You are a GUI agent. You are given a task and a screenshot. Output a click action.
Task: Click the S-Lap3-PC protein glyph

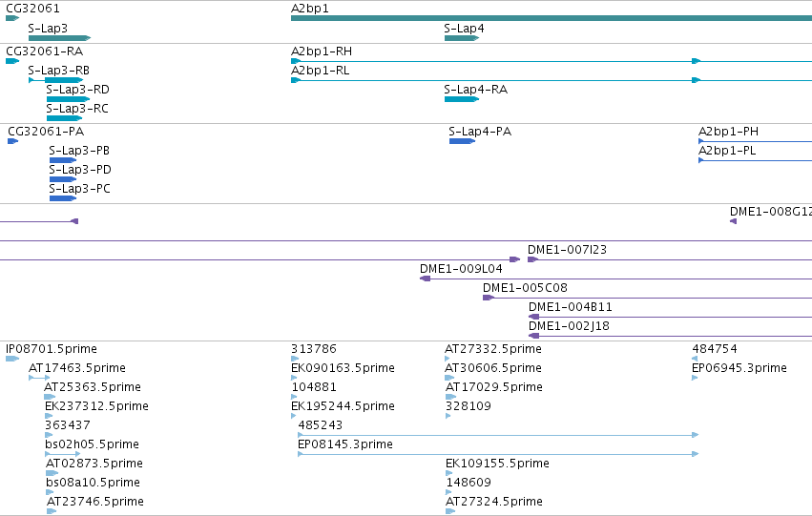(63, 198)
